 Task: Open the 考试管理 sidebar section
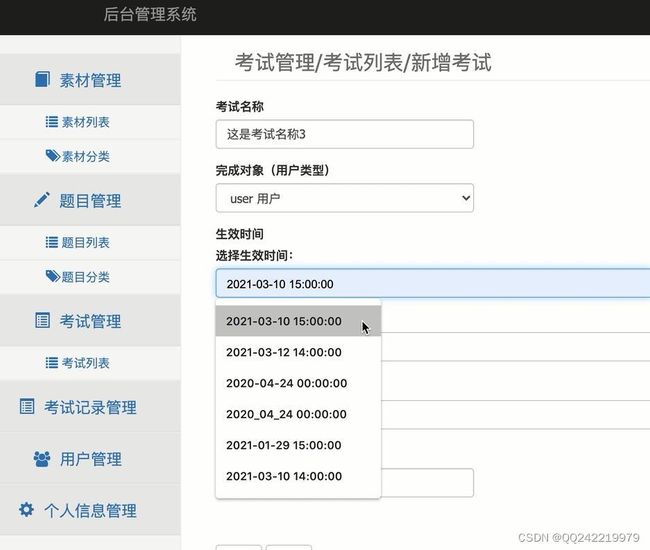pyautogui.click(x=90, y=320)
